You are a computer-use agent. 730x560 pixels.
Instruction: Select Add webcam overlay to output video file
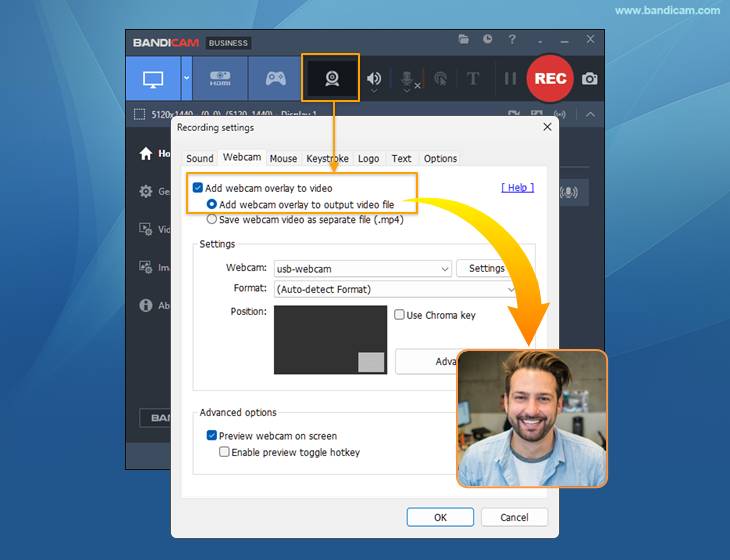tap(212, 204)
